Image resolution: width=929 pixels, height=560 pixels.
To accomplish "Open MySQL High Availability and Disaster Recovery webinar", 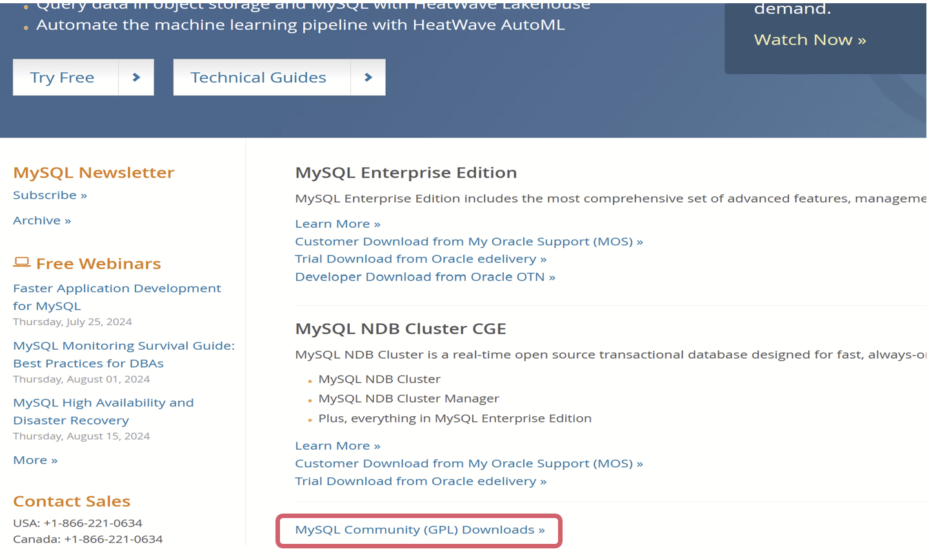I will 103,412.
